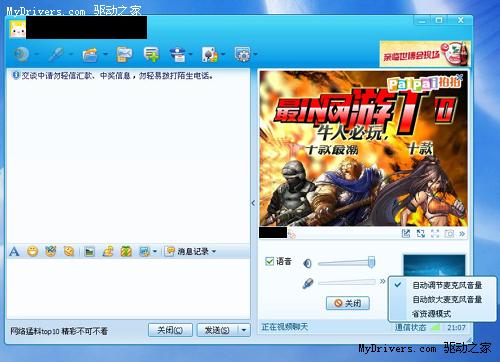Image resolution: width=500 pixels, height=362 pixels.
Task: Open font settings with the A icon
Action: click(14, 251)
